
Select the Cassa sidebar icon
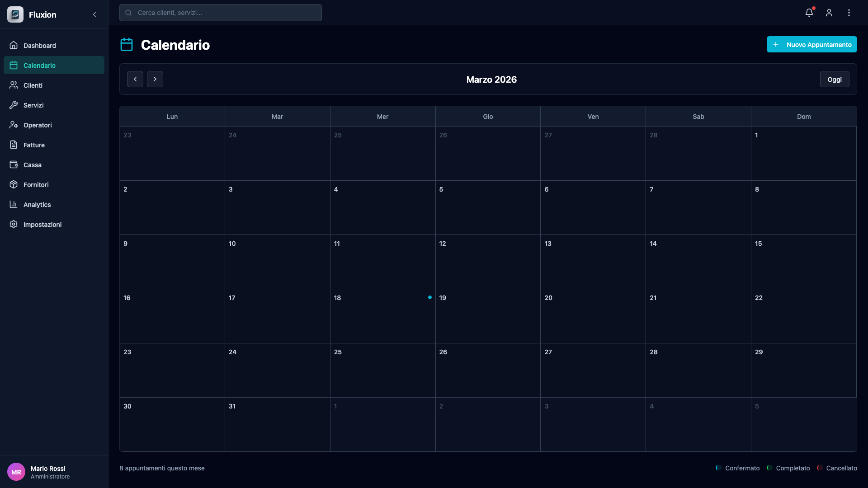[14, 164]
